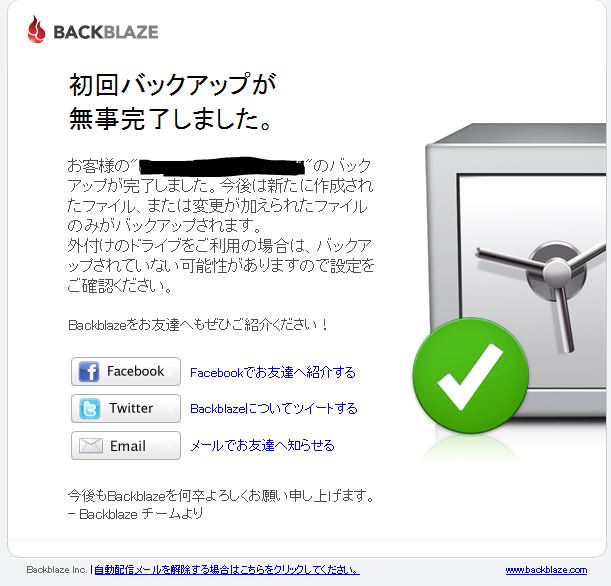Open the www.backblaze.com footer link
The width and height of the screenshot is (611, 586).
coord(546,570)
